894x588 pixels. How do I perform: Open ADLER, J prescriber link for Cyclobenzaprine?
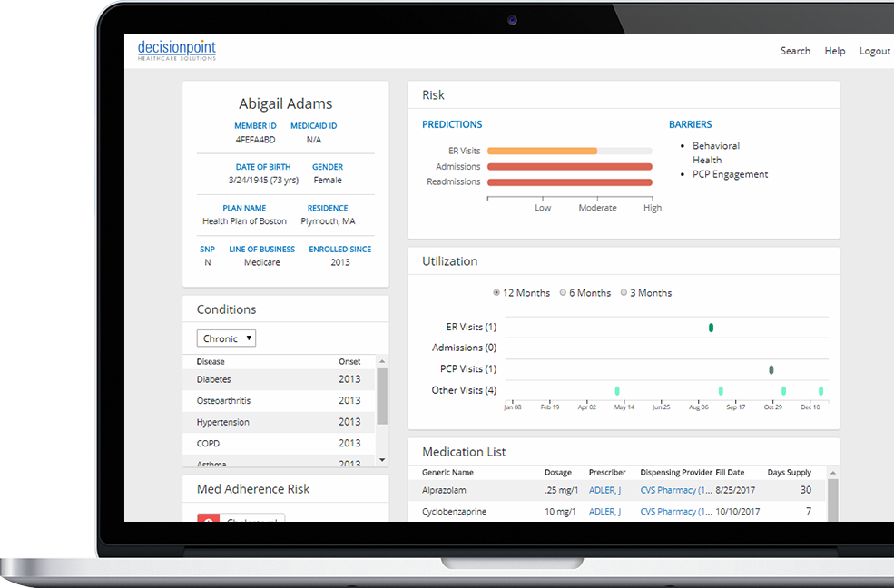point(604,512)
